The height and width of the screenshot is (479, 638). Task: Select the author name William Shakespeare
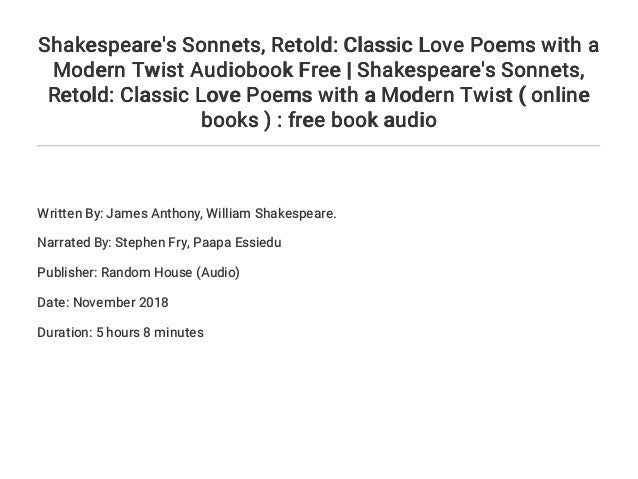point(271,213)
